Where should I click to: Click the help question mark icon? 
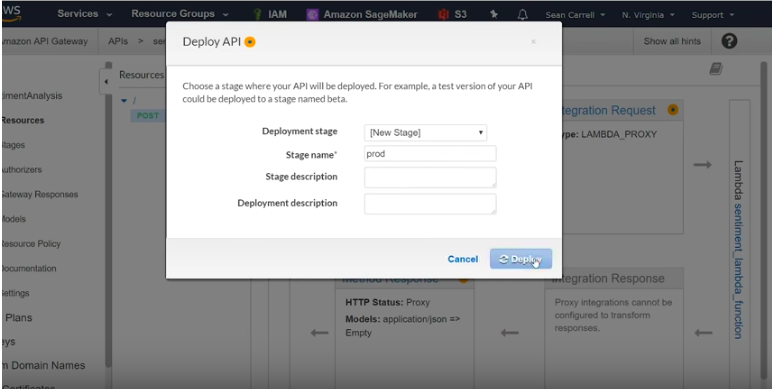point(729,41)
